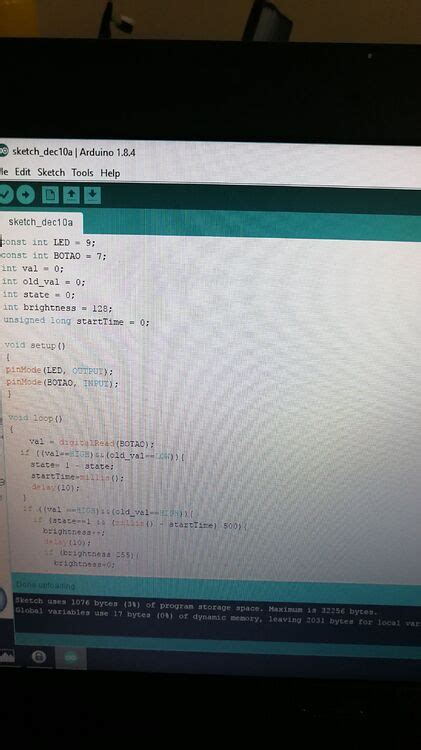Open the Help menu
Image resolution: width=421 pixels, height=750 pixels.
[110, 173]
